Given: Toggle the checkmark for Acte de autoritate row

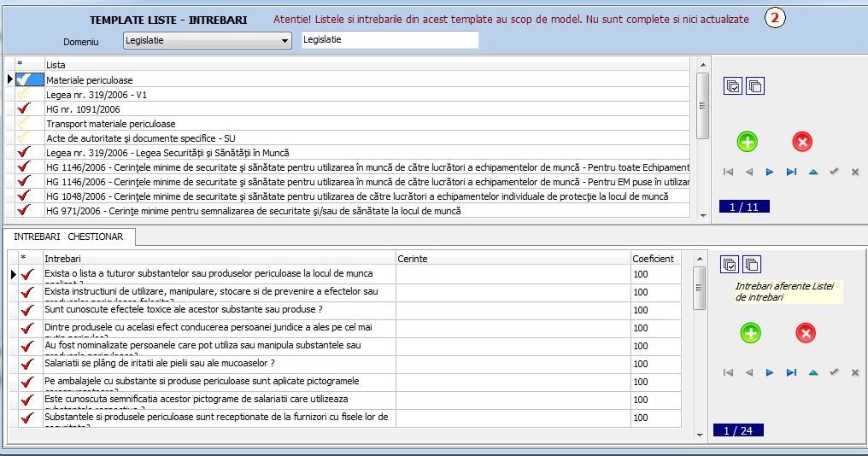Looking at the screenshot, I should coord(24,137).
